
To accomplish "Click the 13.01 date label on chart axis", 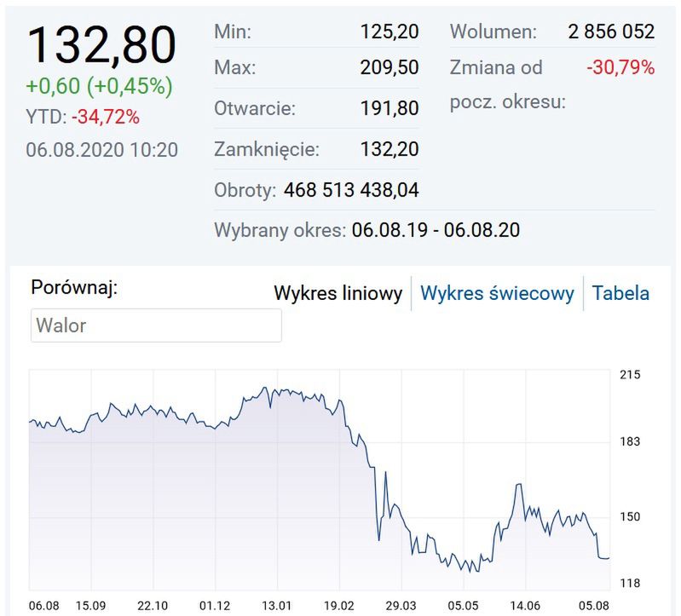I will tap(278, 606).
